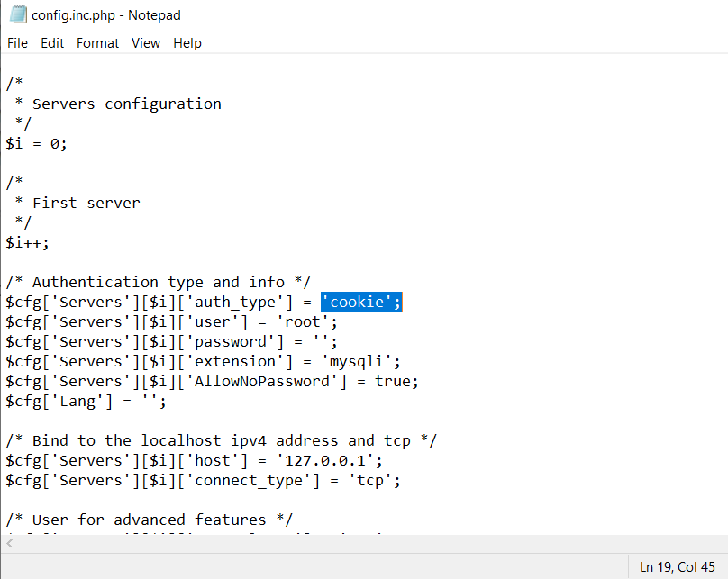Image resolution: width=728 pixels, height=579 pixels.
Task: Place cursor on the 'root' user value
Action: click(x=306, y=321)
